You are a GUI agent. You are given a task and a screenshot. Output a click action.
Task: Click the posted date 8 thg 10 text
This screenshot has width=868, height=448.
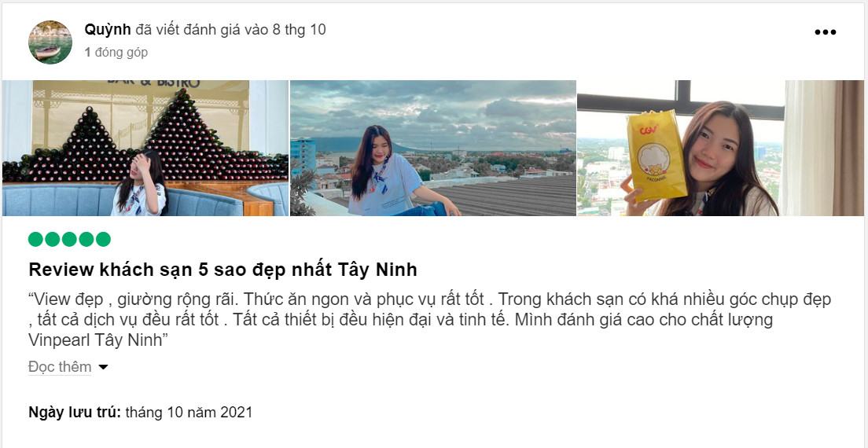click(x=299, y=30)
